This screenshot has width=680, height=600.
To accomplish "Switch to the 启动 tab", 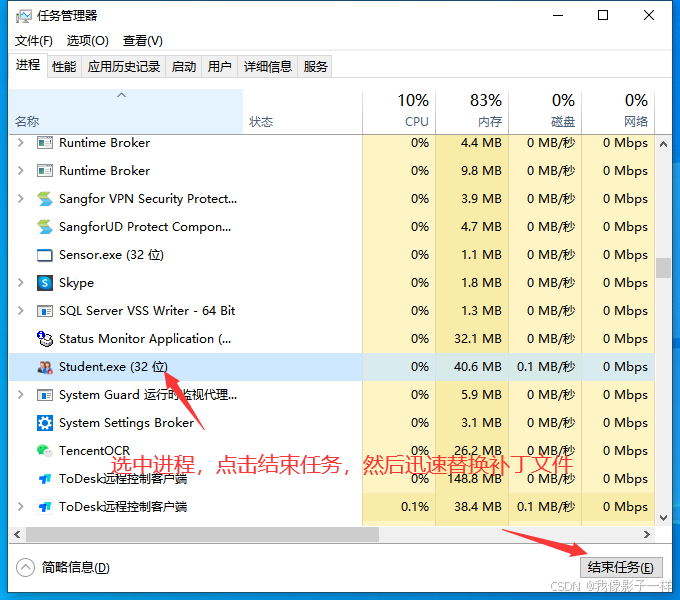I will [183, 67].
